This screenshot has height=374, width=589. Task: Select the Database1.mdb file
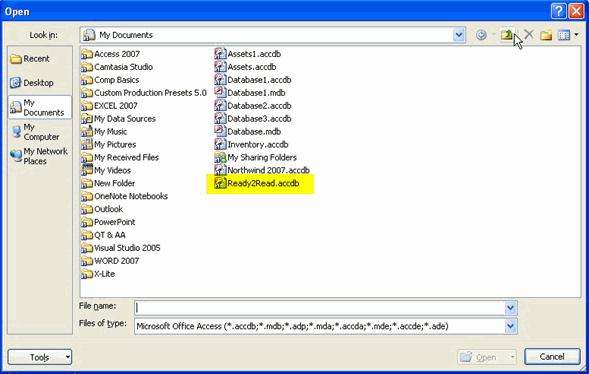[250, 93]
